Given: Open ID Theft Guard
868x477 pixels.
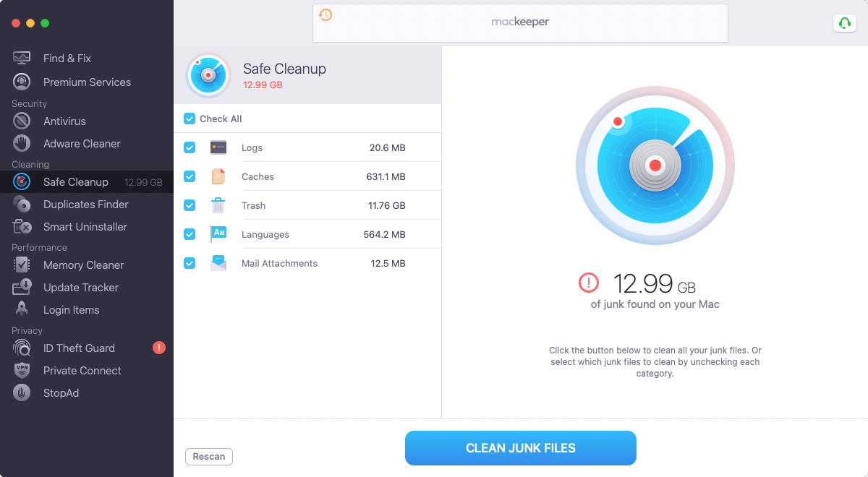Looking at the screenshot, I should click(x=80, y=348).
